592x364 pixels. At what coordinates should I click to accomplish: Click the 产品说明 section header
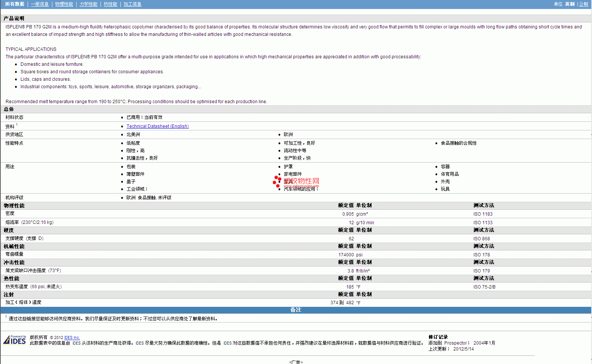(x=14, y=18)
